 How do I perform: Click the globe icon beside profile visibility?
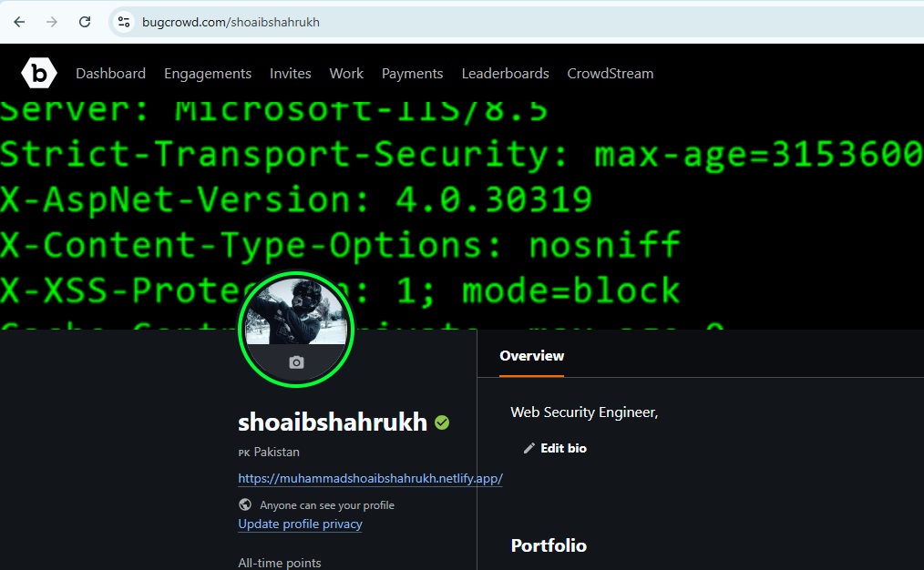pyautogui.click(x=245, y=504)
